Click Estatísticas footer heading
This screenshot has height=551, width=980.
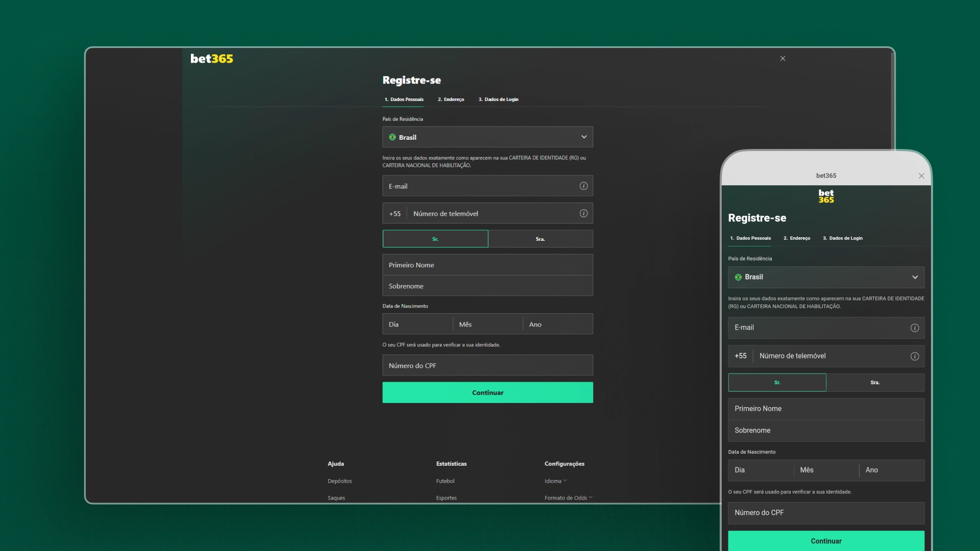pos(451,464)
